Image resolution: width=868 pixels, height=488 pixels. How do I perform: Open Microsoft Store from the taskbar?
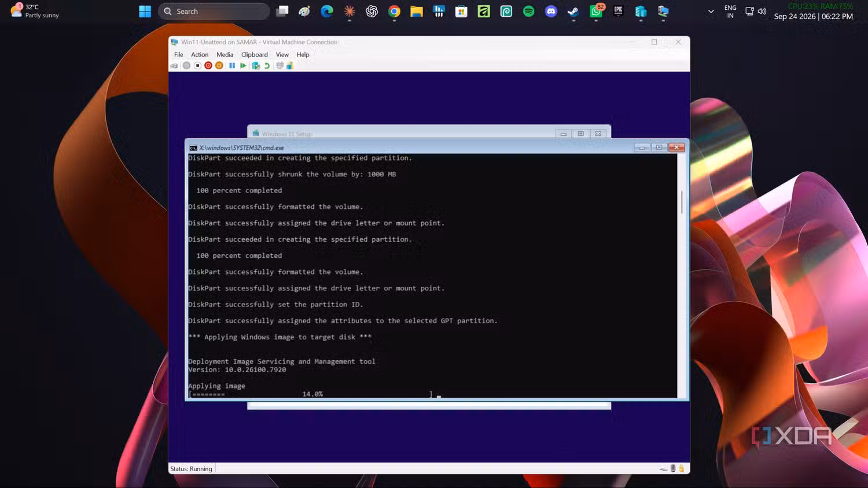[x=461, y=12]
